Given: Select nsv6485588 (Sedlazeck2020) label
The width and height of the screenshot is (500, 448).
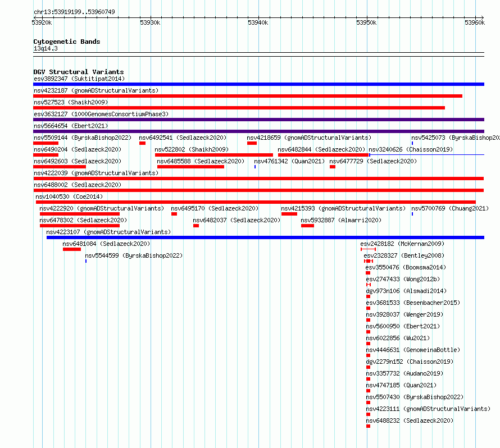Looking at the screenshot, I should click(201, 161).
